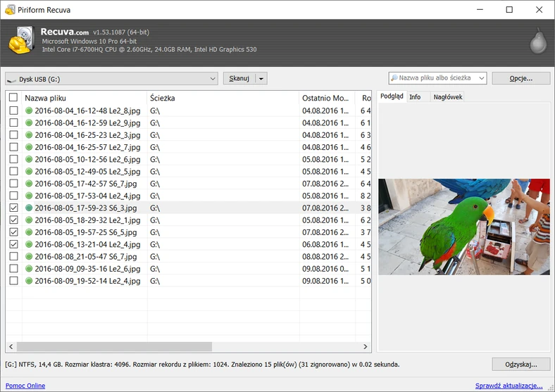This screenshot has height=392, width=555.
Task: Toggle the select-all checkbox in header
Action: [x=13, y=97]
